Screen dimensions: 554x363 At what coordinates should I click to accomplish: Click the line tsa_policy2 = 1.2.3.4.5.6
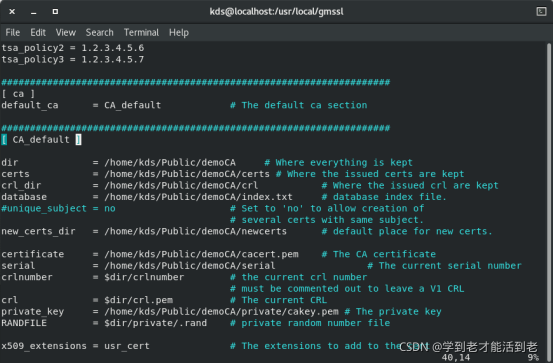pyautogui.click(x=73, y=48)
